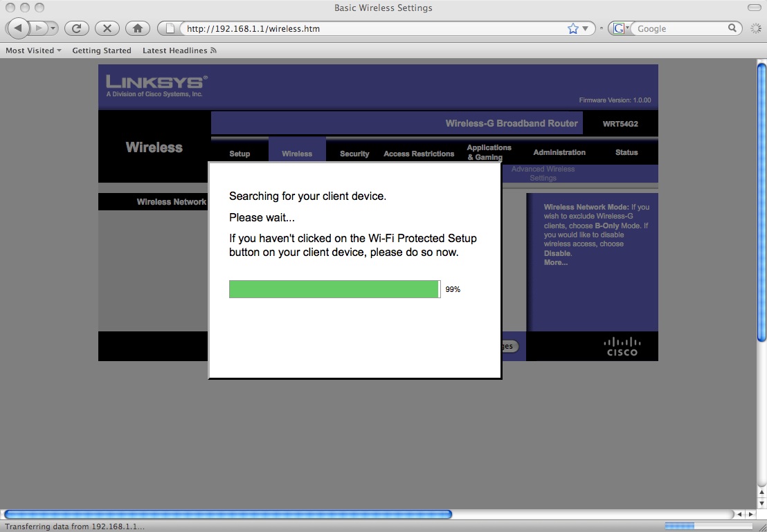Reload the page with the refresh icon
This screenshot has height=532, width=767.
point(76,28)
